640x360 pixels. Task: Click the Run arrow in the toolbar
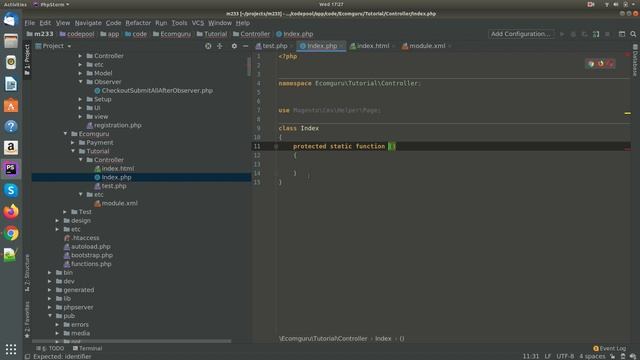coord(562,34)
